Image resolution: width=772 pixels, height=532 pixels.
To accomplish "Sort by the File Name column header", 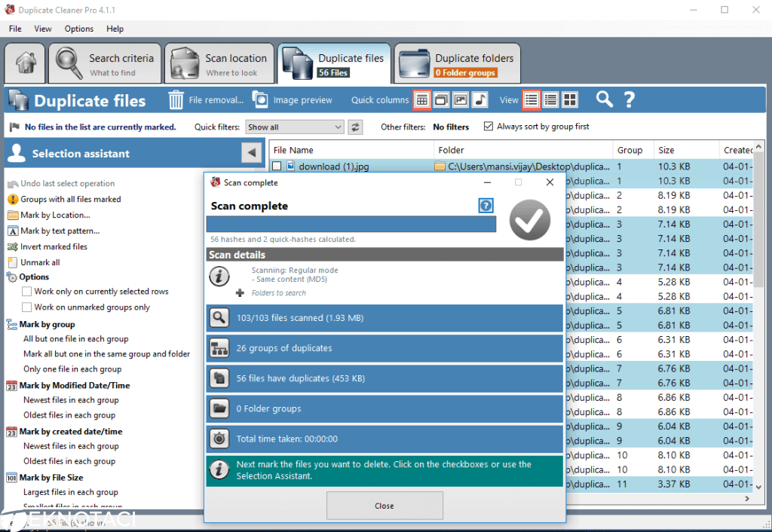I will 351,150.
